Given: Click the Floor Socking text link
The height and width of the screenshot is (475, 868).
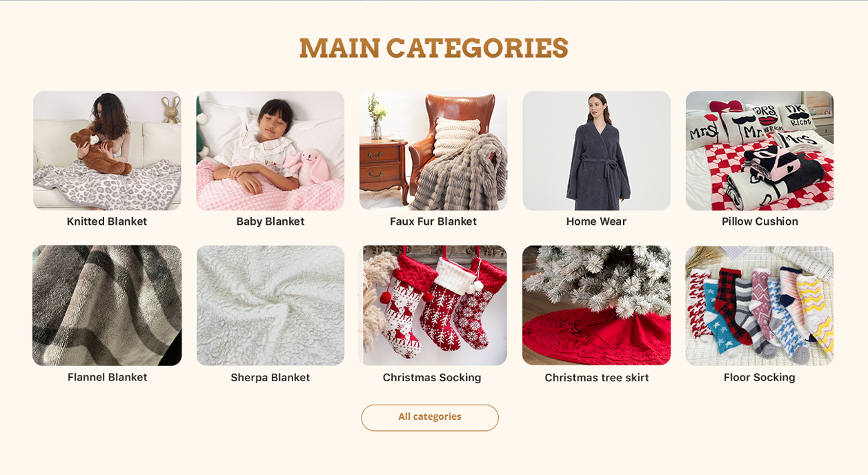Looking at the screenshot, I should tap(760, 377).
